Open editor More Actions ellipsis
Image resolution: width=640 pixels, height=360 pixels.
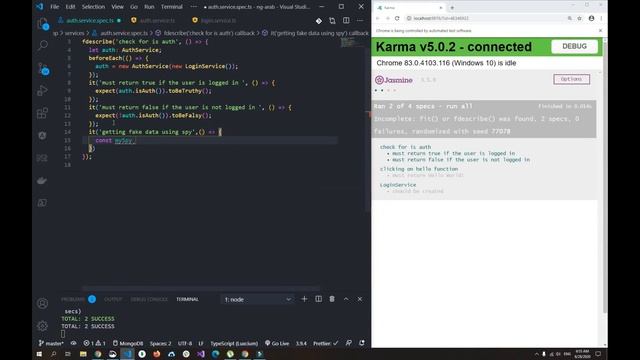[360, 20]
